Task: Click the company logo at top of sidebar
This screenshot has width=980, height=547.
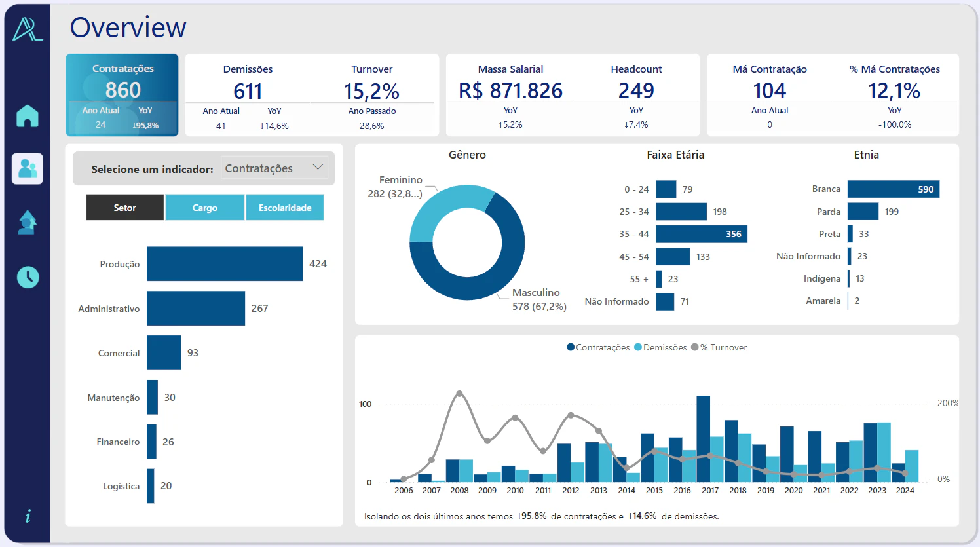Action: tap(28, 29)
